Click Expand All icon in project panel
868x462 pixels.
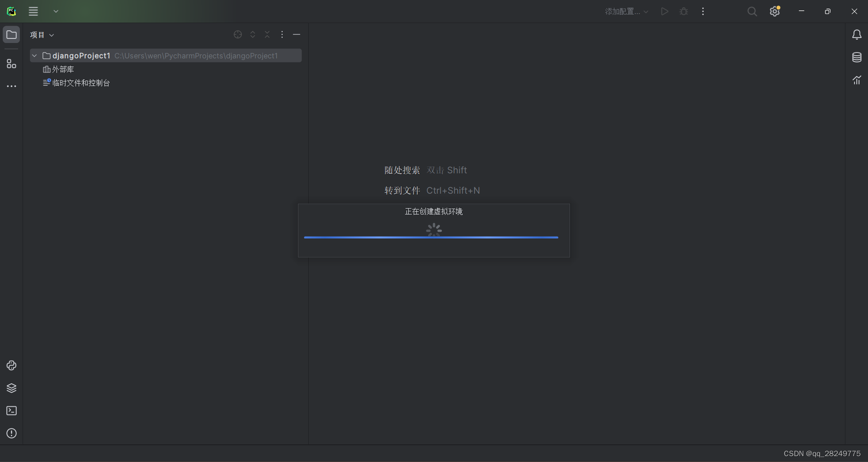[x=253, y=34]
